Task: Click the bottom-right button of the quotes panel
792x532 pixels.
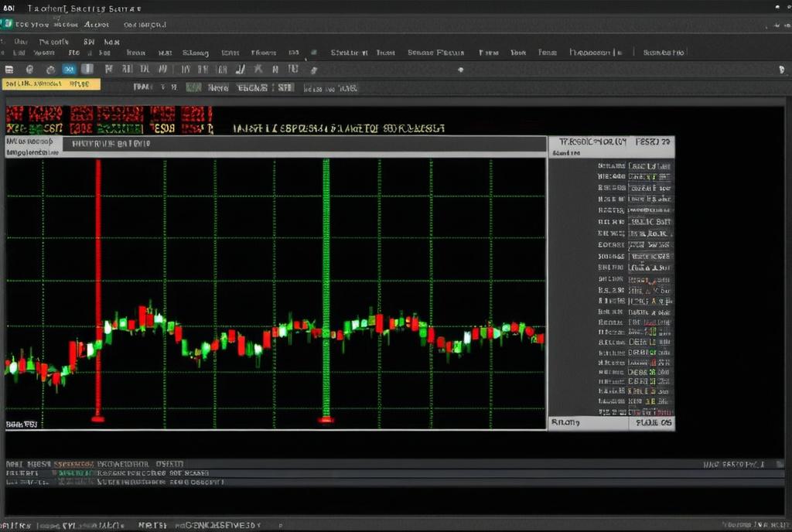Action: (x=652, y=423)
